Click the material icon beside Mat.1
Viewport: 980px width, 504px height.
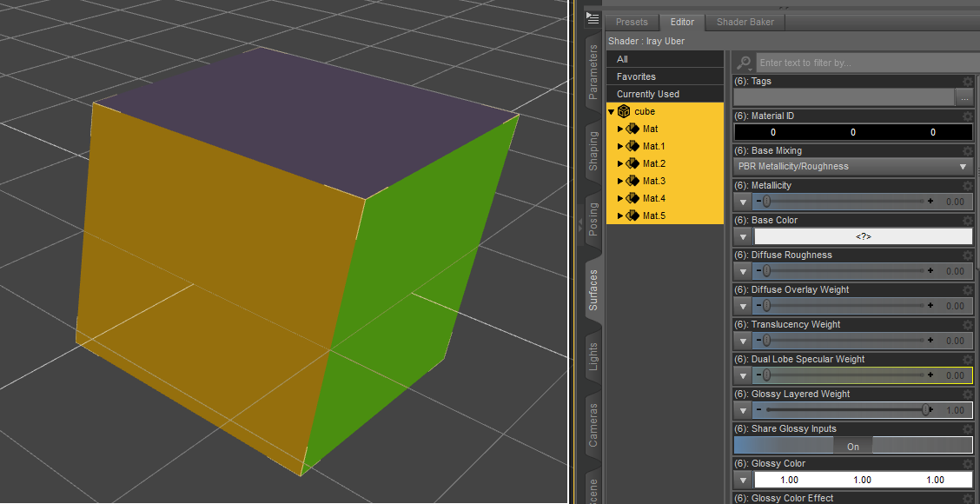tap(632, 146)
